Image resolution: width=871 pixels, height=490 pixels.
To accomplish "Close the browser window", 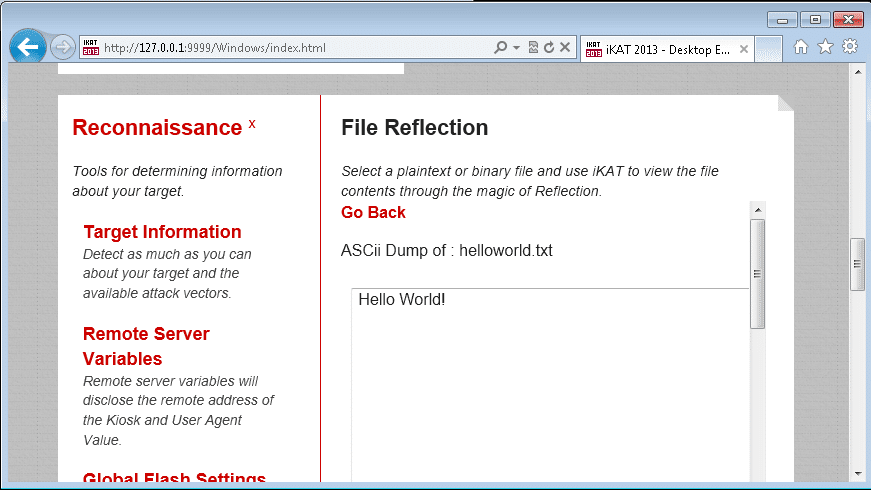I will tap(848, 20).
